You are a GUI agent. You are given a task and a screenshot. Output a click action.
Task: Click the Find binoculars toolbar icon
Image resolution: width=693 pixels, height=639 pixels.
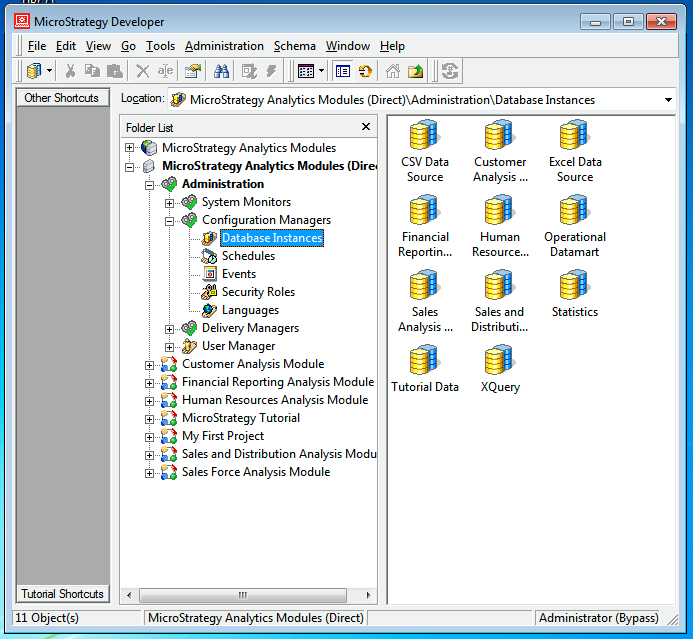coord(222,71)
